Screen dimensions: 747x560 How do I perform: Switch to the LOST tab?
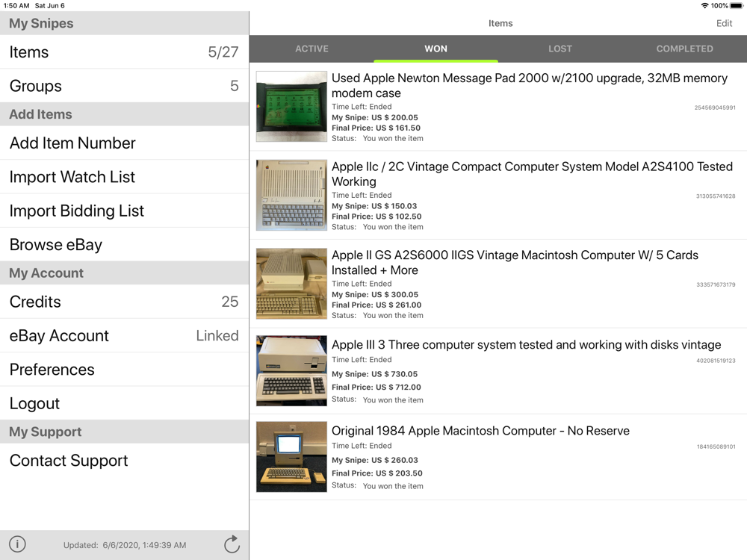pos(560,49)
